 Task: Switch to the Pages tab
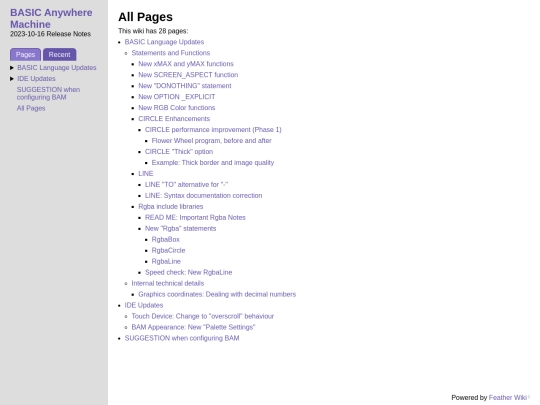(25, 54)
